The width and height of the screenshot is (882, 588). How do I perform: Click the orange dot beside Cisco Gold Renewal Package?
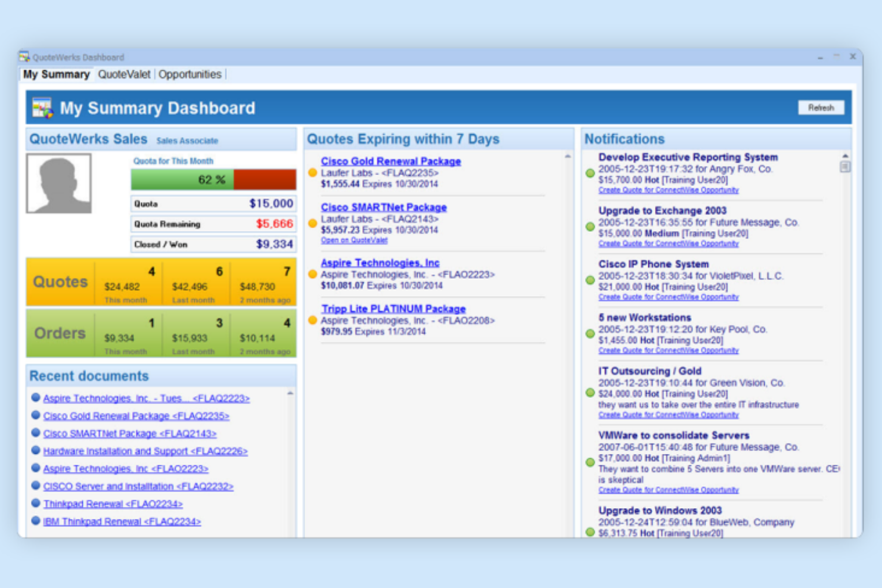click(312, 173)
